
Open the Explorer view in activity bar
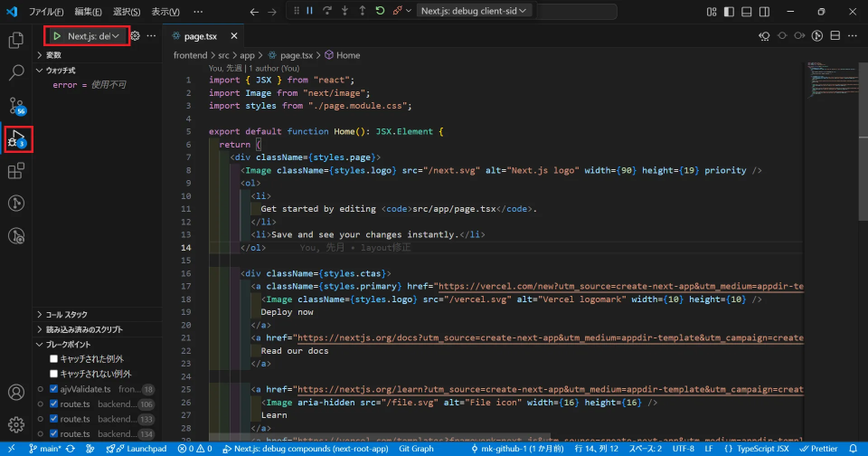click(16, 40)
